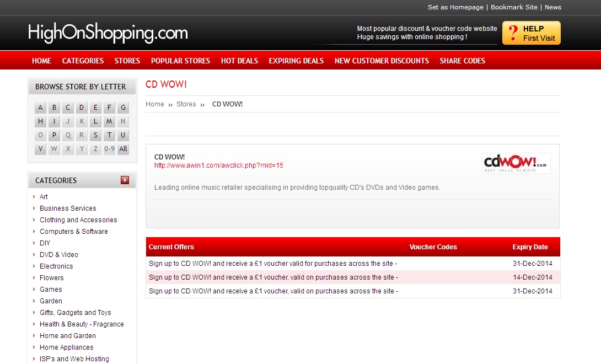Browse stores by letter P
The image size is (601, 364).
(54, 135)
